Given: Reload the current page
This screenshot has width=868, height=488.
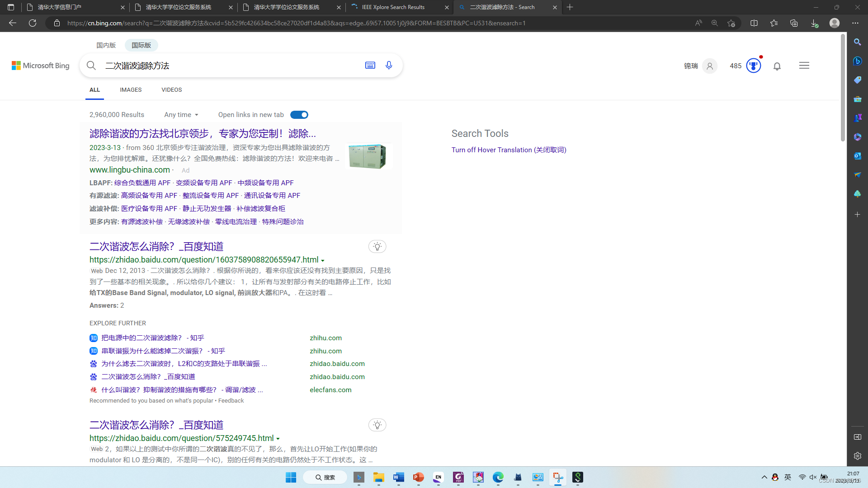Looking at the screenshot, I should coord(33,23).
